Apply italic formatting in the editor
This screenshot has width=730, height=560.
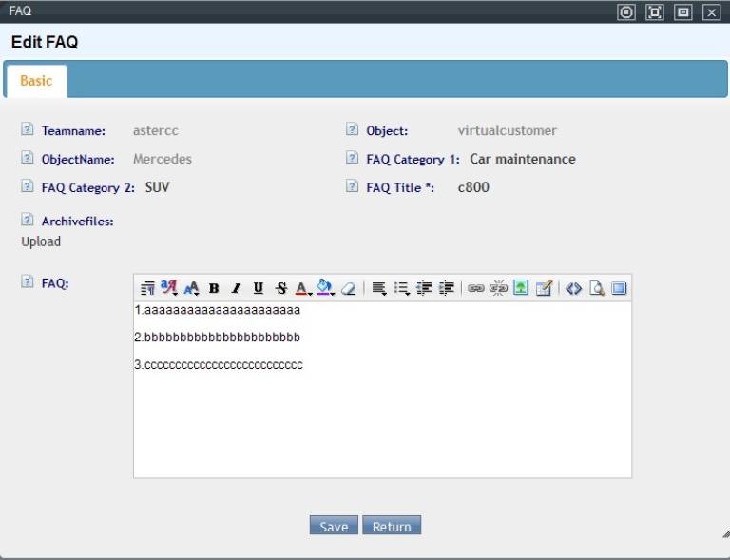(x=236, y=288)
